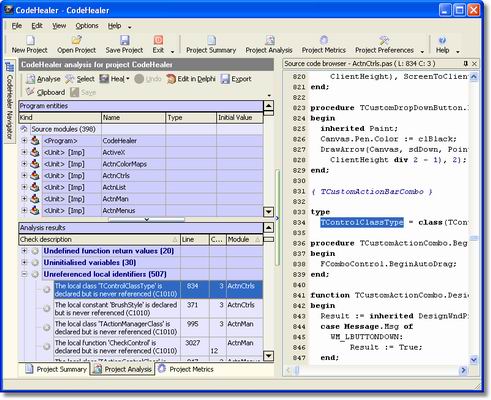Viewport: 491px width, 400px height.
Task: Toggle the Uninitialised variables check circle
Action: [35, 263]
